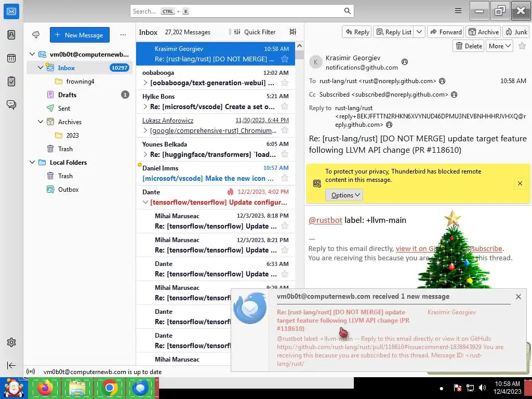Collapse the vm0b0t account tree
The image size is (532, 399).
[x=32, y=54]
